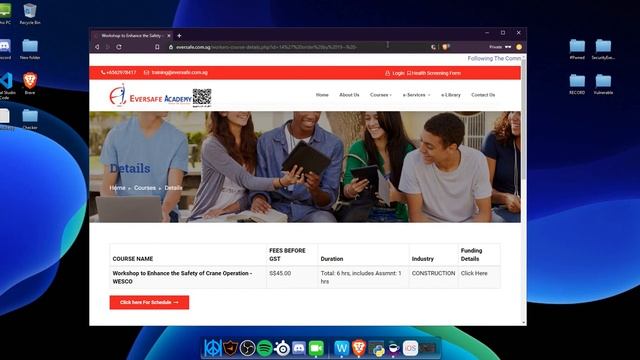Reload the Eversafe page
Viewport: 640px width, 360px height.
coord(119,47)
